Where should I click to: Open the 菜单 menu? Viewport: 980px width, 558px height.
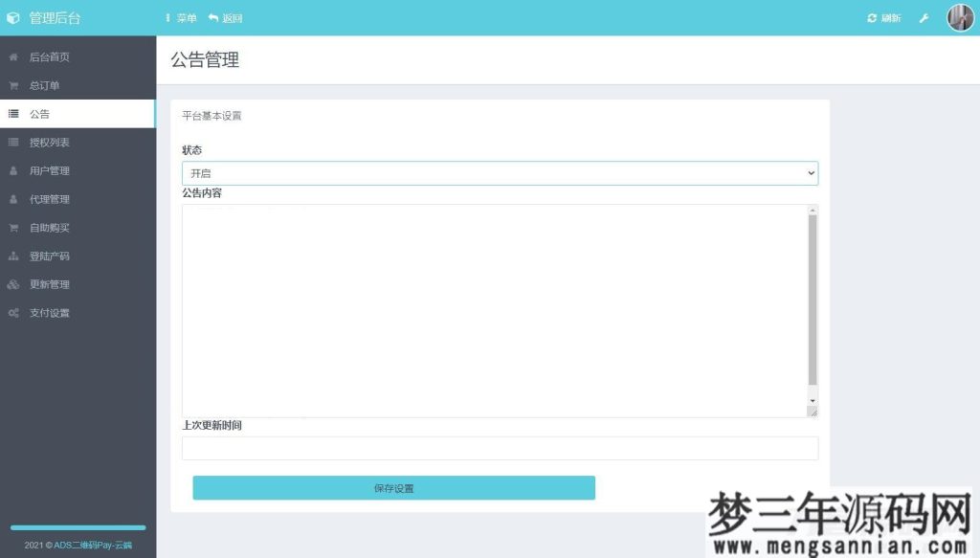[x=182, y=17]
